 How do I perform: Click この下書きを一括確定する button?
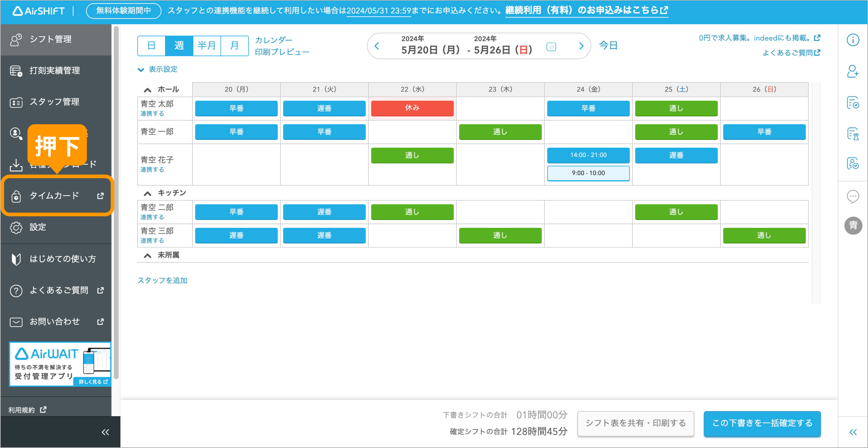point(762,424)
